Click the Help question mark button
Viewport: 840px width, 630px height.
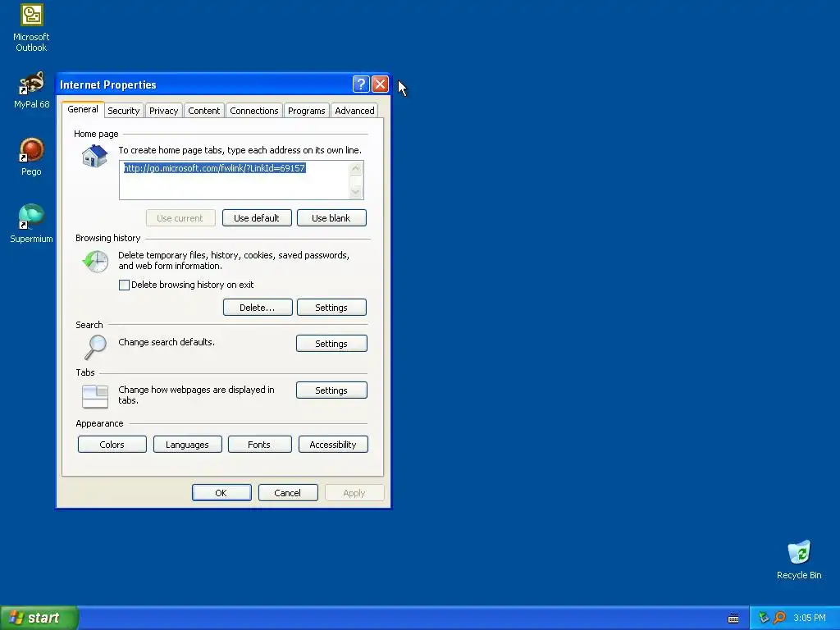pos(361,84)
